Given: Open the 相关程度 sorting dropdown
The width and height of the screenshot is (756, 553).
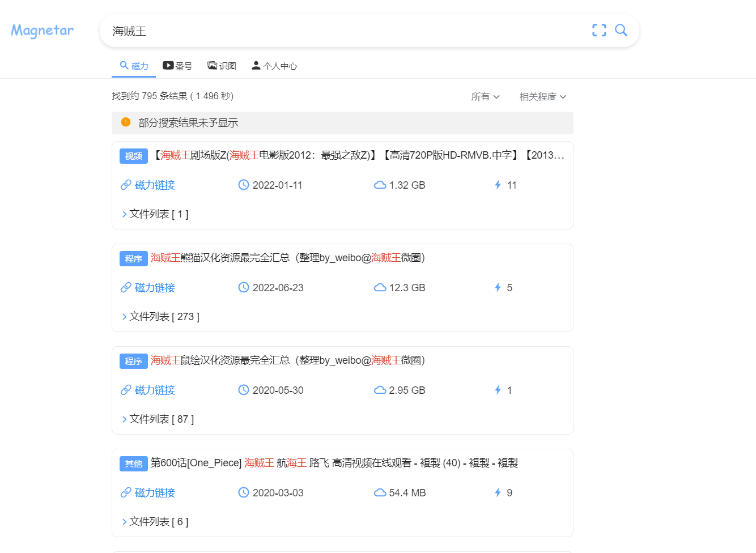Looking at the screenshot, I should [542, 96].
